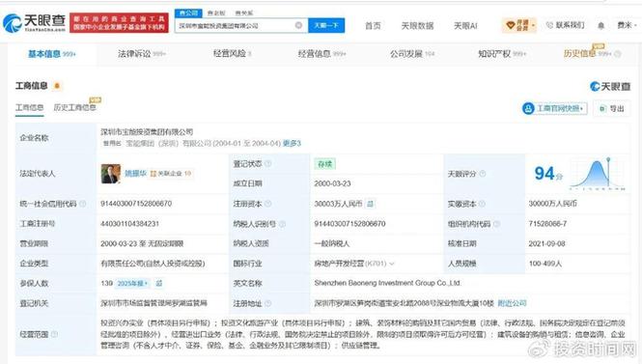Viewport: 642px width, 364px height.
Task: Switch to 基本信息 tab
Action: (51, 54)
